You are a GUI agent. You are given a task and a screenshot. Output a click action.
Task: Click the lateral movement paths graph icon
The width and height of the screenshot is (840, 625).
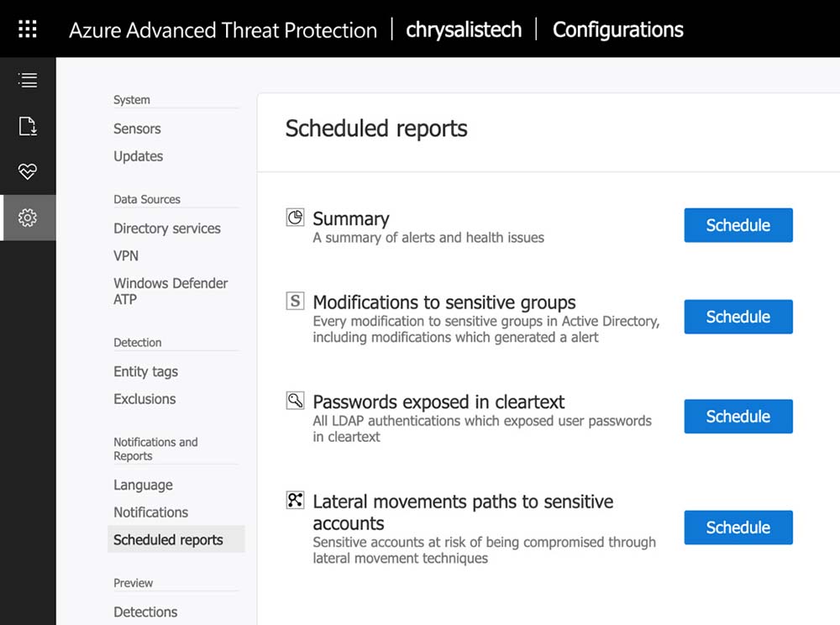click(x=295, y=501)
